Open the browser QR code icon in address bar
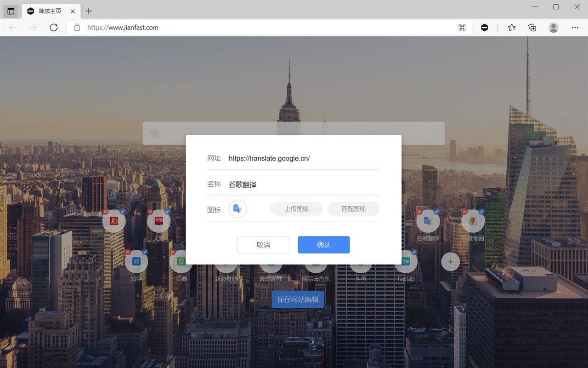Viewport: 588px width, 368px height. coord(462,28)
